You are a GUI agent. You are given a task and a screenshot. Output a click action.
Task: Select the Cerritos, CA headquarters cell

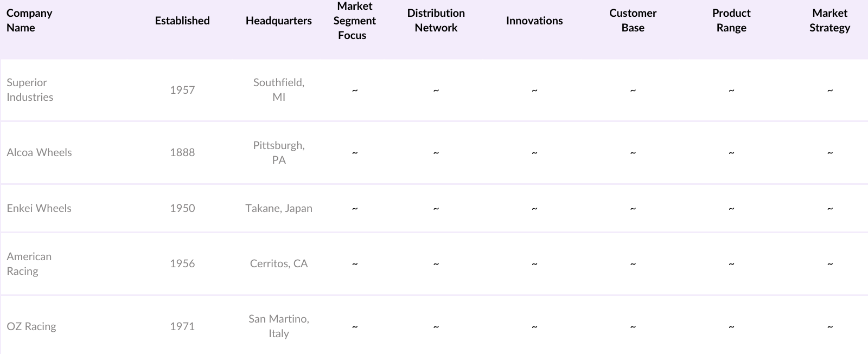pos(278,264)
